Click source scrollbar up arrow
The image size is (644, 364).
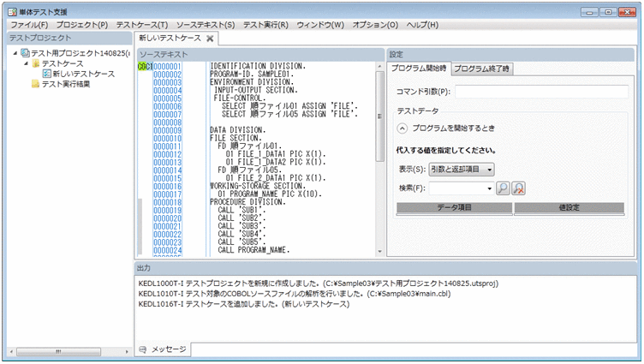tap(379, 67)
